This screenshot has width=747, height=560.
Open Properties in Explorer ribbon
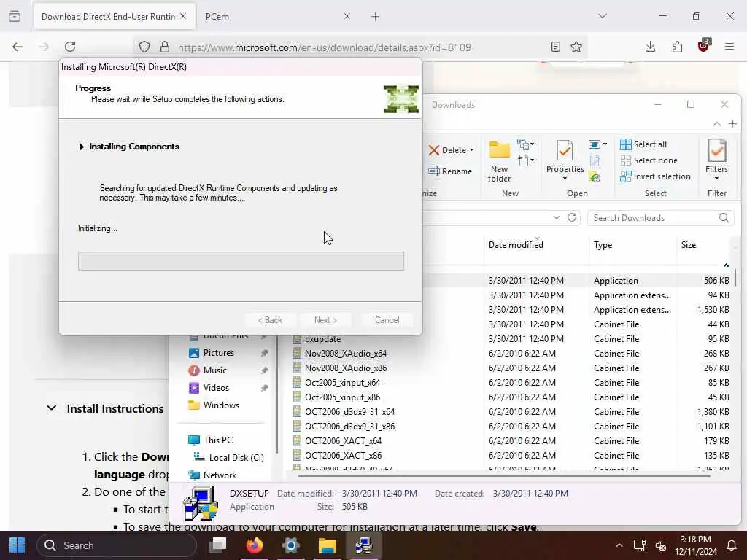tap(565, 156)
